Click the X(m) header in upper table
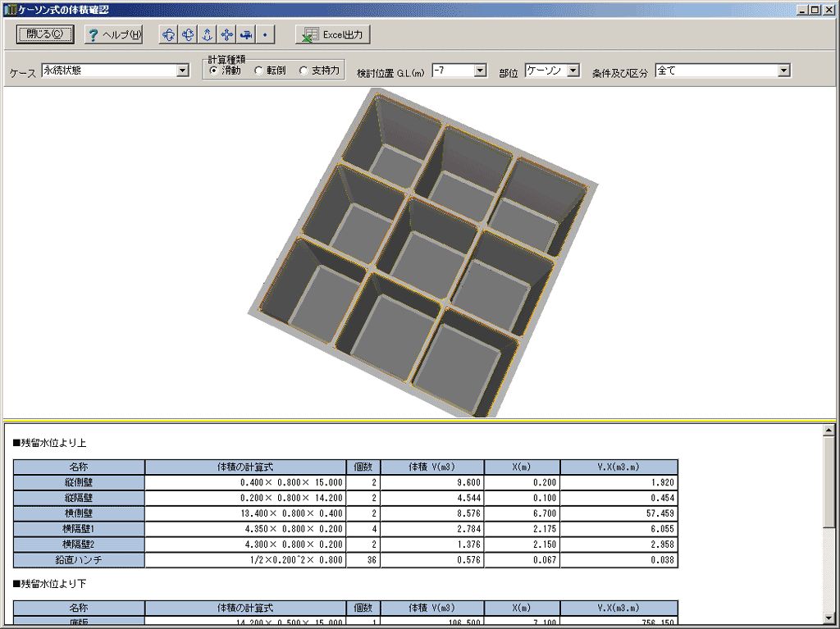Viewport: 840px width, 629px height. 523,467
